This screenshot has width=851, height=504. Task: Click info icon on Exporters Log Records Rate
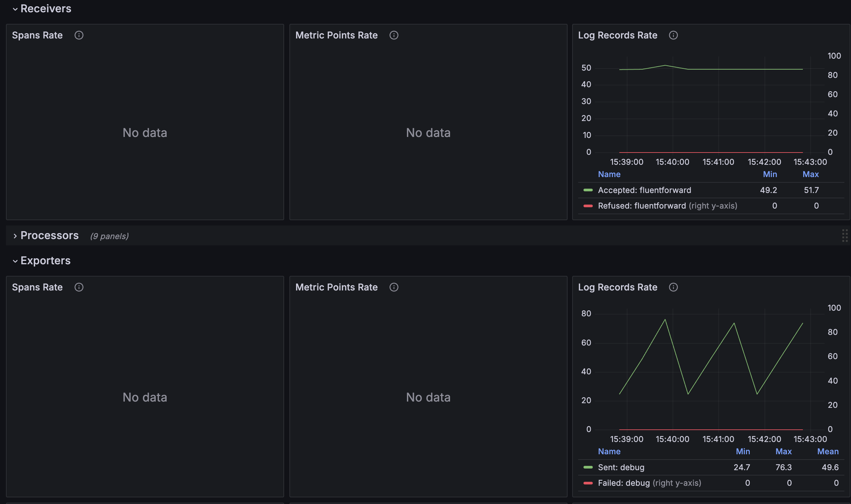pos(673,287)
